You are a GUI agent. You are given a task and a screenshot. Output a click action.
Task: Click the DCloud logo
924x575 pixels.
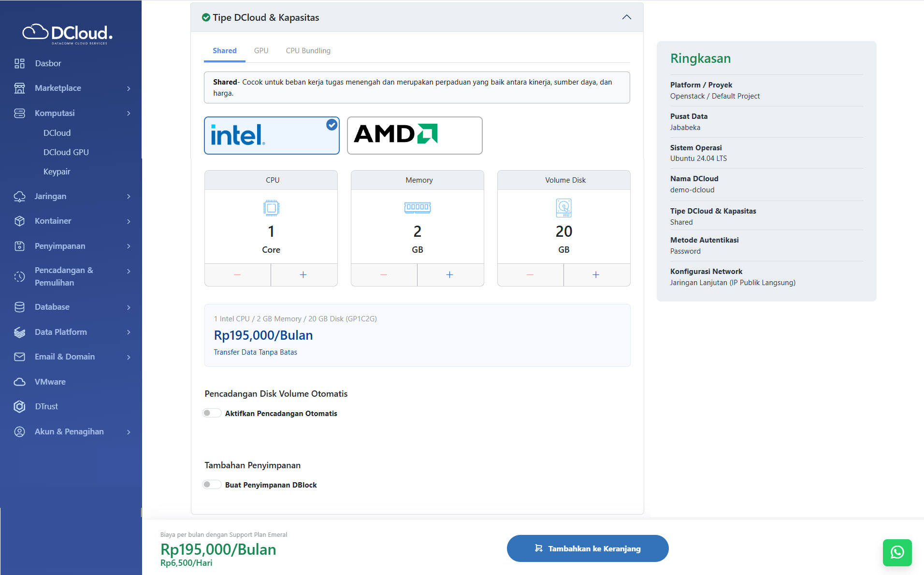pos(68,33)
